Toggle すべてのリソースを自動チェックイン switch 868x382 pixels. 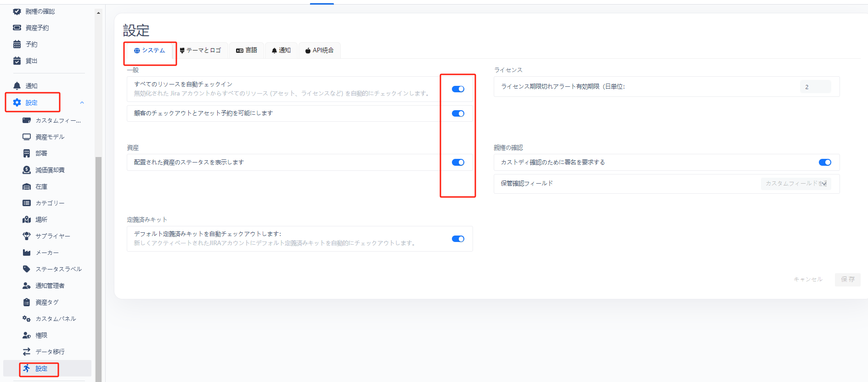click(458, 89)
